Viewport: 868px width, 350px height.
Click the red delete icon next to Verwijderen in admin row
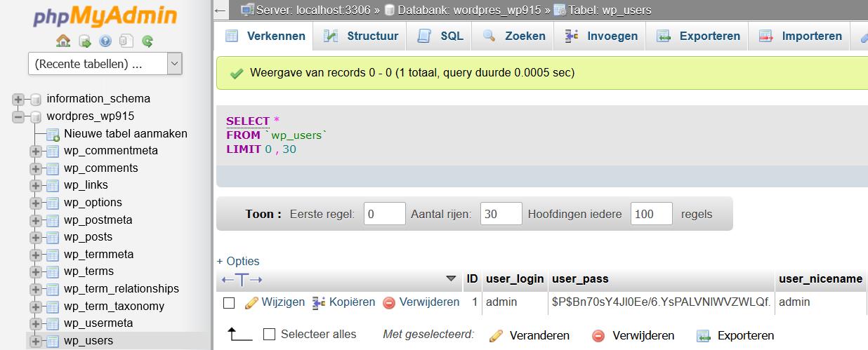pos(389,303)
